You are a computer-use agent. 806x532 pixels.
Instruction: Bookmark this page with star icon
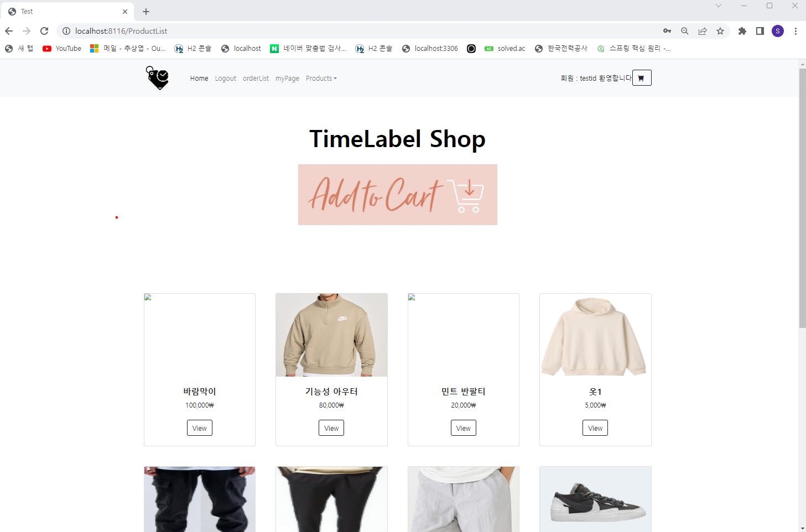[x=720, y=31]
